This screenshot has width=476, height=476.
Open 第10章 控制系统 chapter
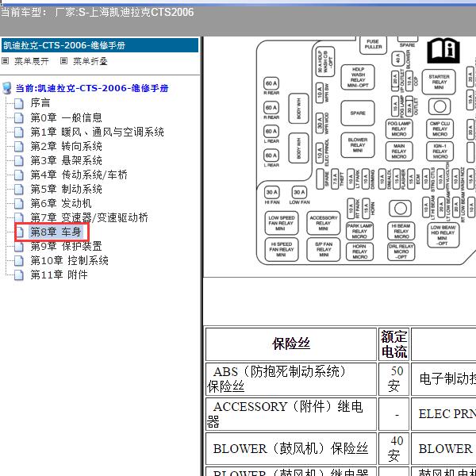point(70,260)
